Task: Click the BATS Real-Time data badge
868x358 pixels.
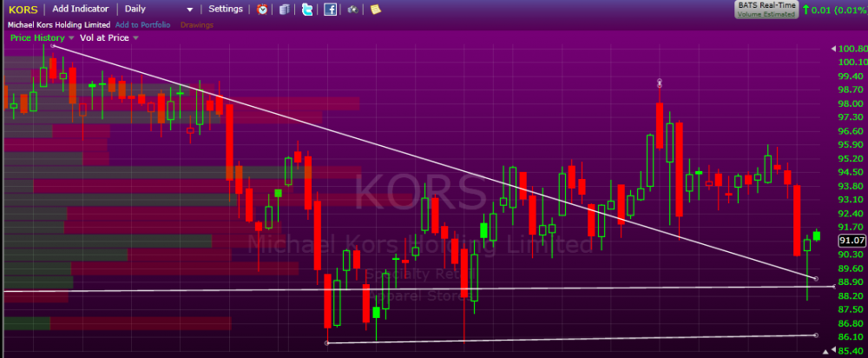Action: click(766, 10)
